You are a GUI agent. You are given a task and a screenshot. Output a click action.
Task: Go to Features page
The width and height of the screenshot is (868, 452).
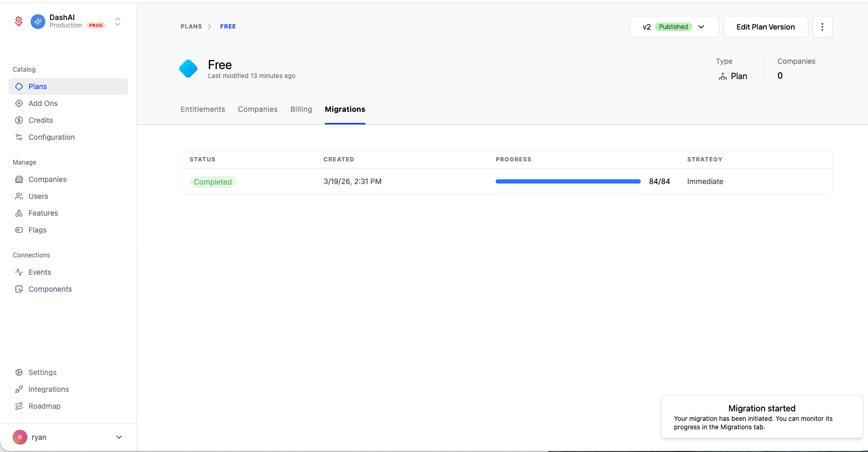[68, 213]
